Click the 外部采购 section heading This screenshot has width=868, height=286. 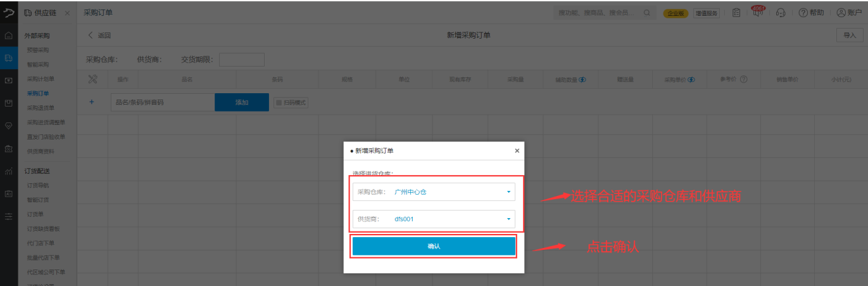(37, 36)
